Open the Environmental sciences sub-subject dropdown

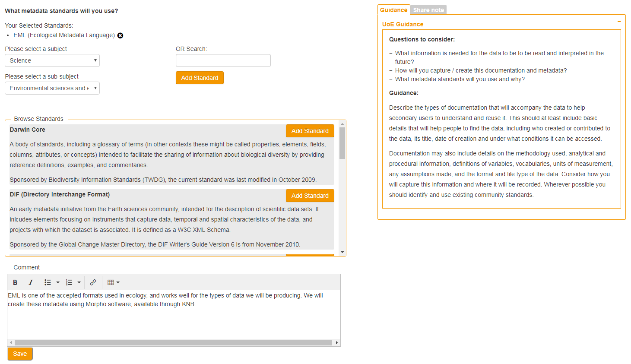52,88
